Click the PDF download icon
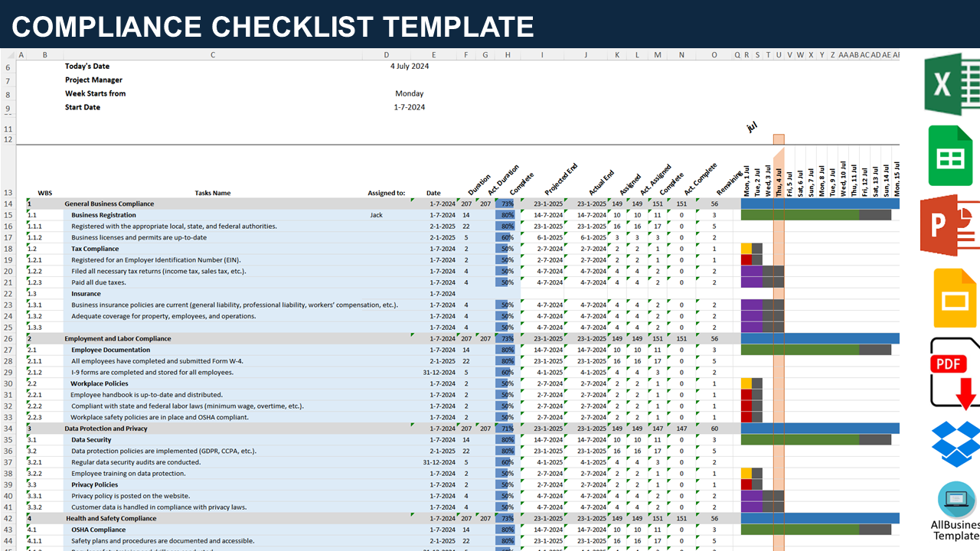Viewport: 980px width, 551px height. [954, 373]
